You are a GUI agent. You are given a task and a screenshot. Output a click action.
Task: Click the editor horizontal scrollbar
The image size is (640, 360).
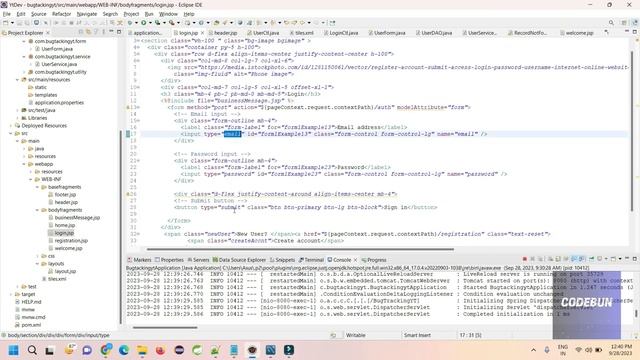coord(300,249)
